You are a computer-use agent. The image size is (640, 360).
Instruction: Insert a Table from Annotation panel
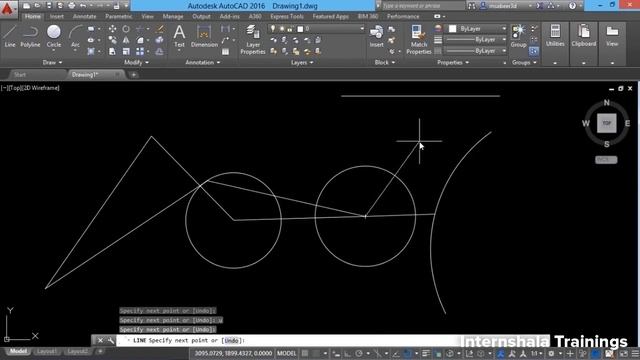225,52
